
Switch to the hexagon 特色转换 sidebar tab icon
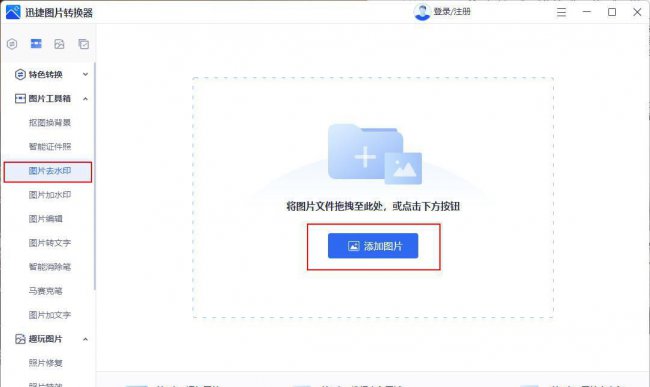[12, 44]
